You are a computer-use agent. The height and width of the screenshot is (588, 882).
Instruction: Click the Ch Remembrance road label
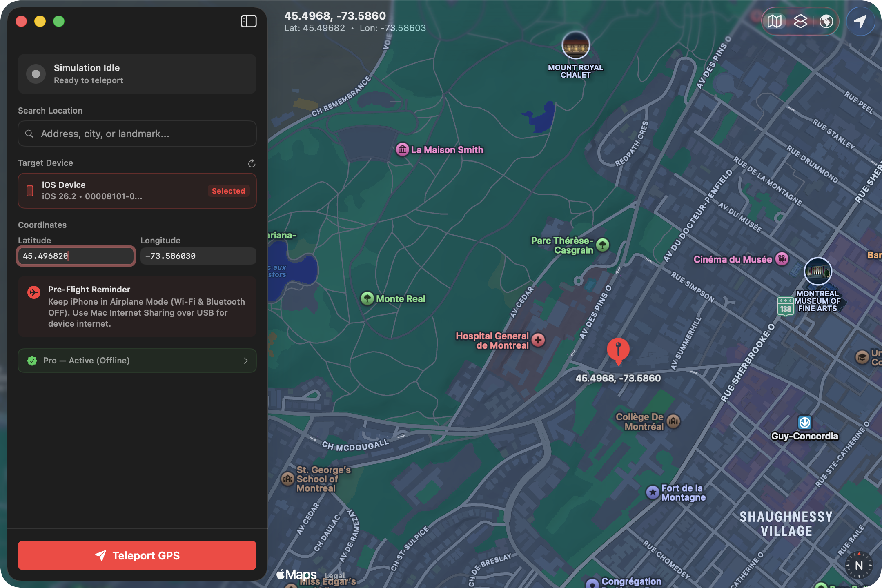click(x=341, y=96)
